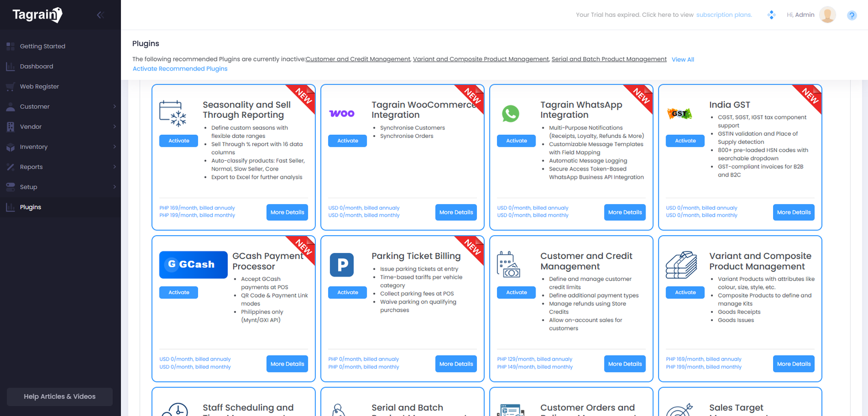Click the Web Register cart icon

click(x=10, y=86)
